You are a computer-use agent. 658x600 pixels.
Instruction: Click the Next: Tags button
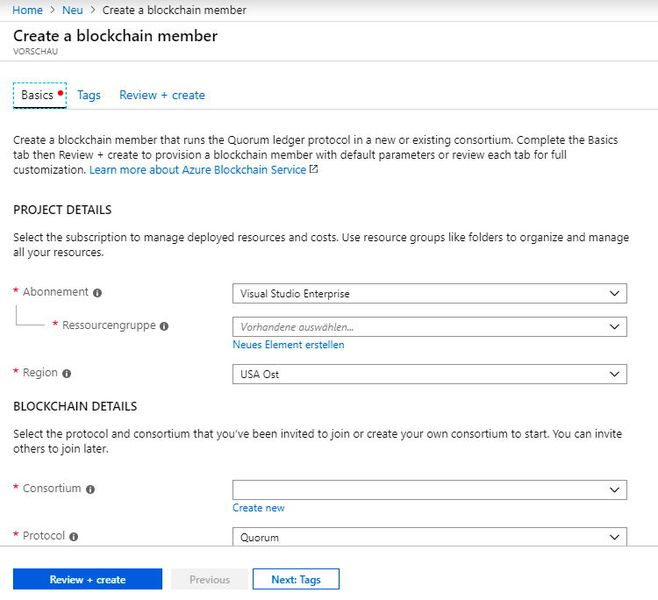coord(296,579)
